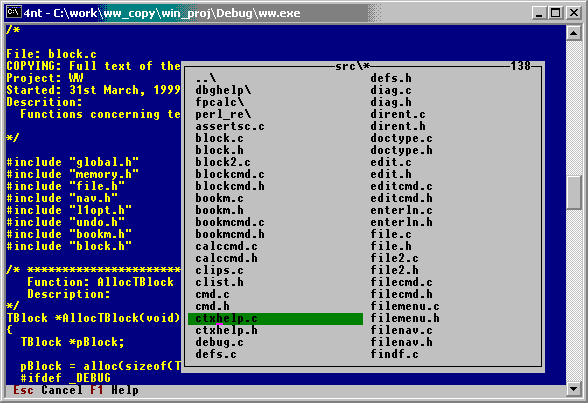Click Esc Cancel in the status line
This screenshot has width=588, height=403.
coord(48,390)
